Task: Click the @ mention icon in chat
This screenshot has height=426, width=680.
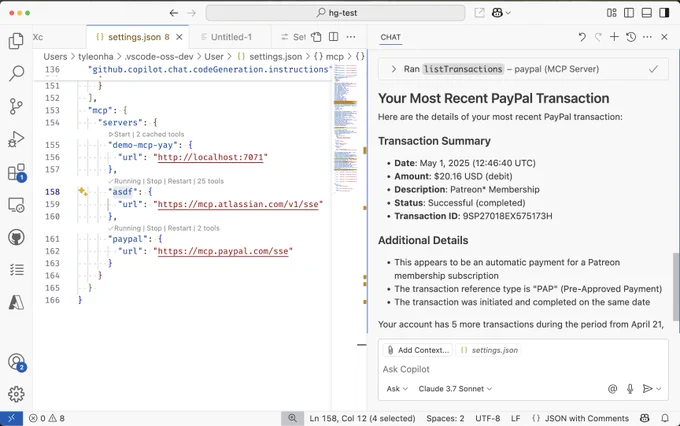Action: (x=612, y=389)
